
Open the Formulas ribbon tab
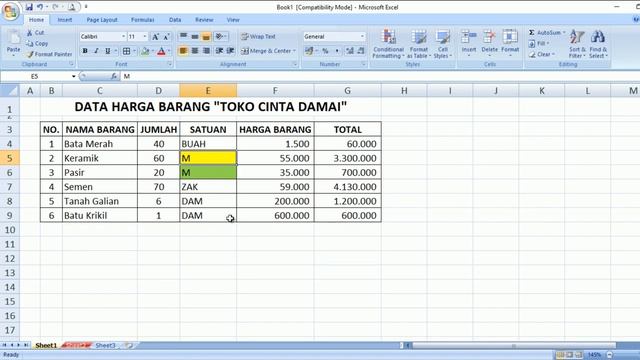[x=142, y=20]
